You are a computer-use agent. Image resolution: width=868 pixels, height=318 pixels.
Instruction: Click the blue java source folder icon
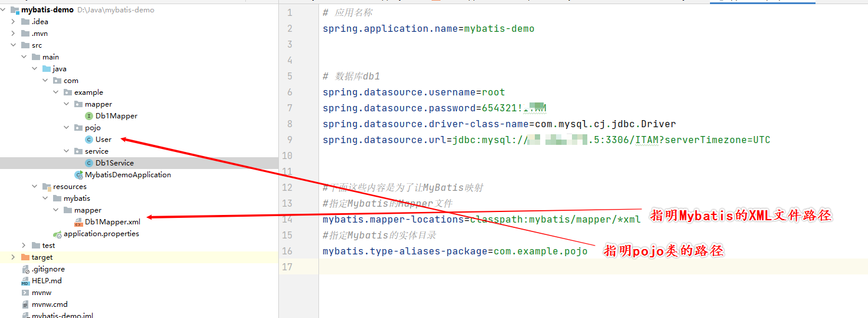[x=47, y=69]
